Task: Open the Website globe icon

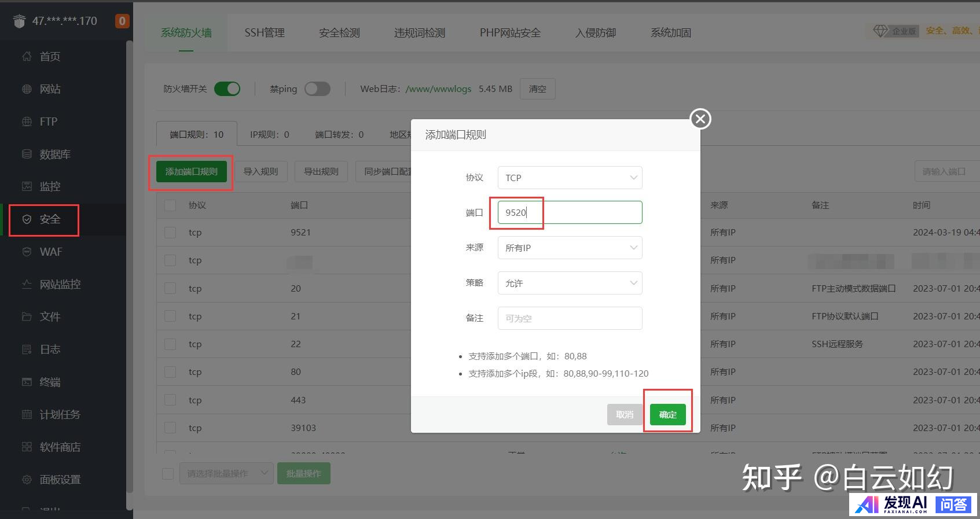Action: [x=27, y=89]
